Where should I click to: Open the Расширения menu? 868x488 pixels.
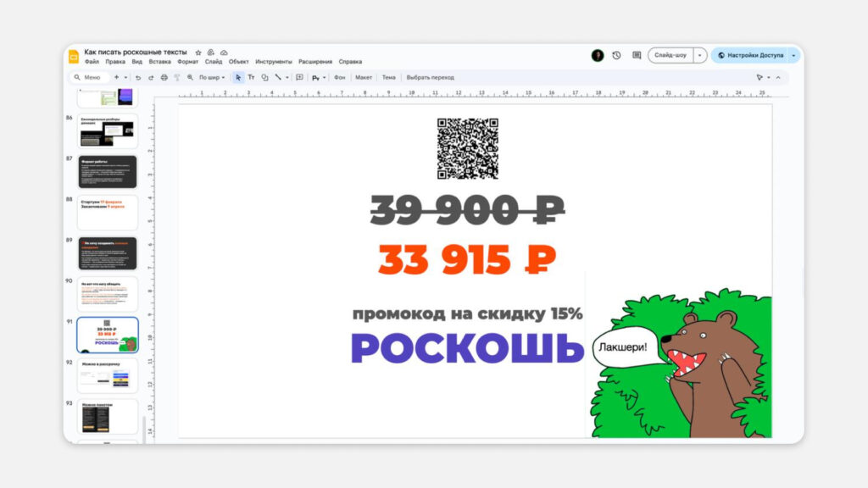click(x=315, y=62)
